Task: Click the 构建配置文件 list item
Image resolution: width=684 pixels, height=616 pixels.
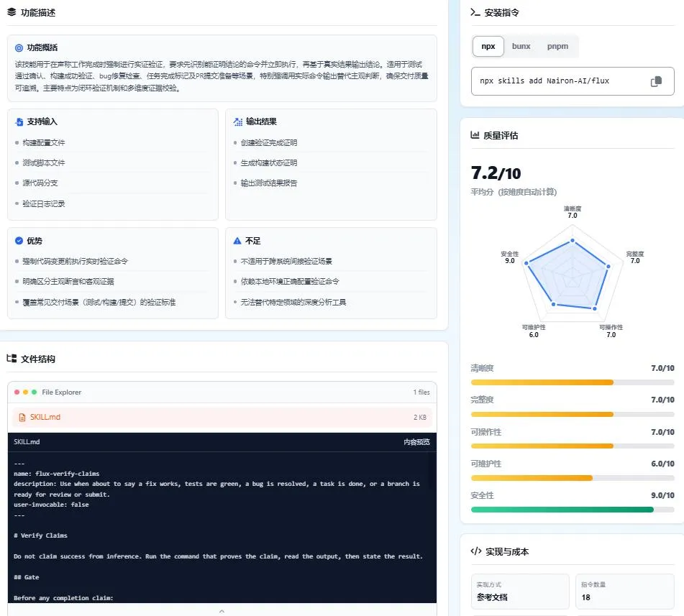Action: pyautogui.click(x=44, y=142)
